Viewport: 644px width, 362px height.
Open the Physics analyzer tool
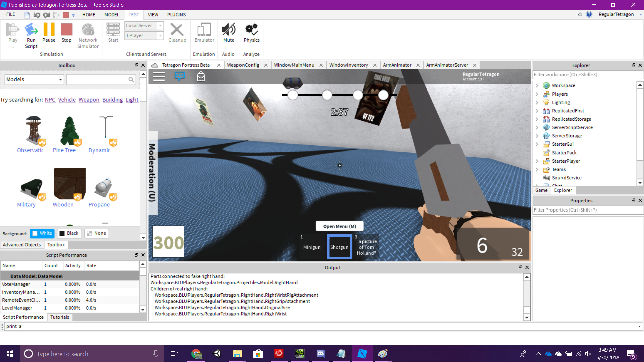click(251, 34)
